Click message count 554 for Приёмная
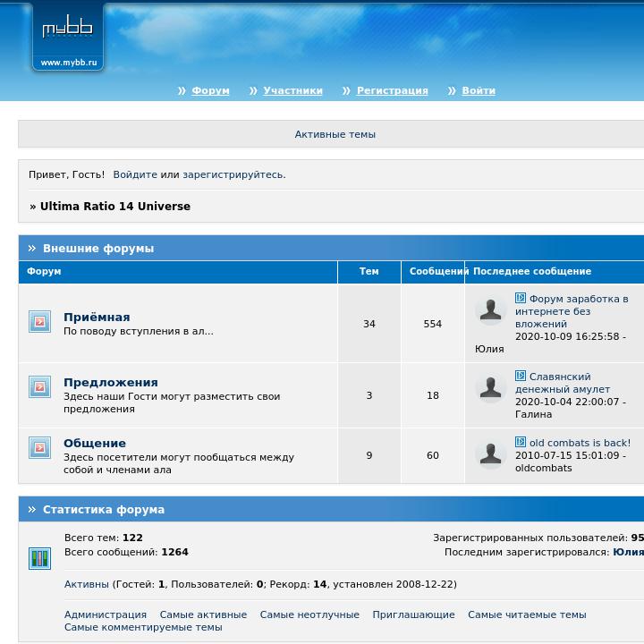The height and width of the screenshot is (644, 644). pos(433,324)
